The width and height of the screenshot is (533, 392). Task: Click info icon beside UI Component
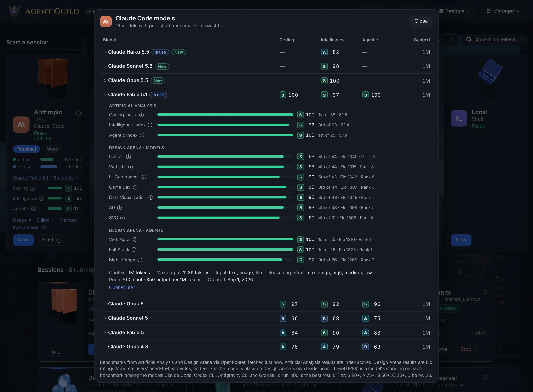[x=144, y=177]
